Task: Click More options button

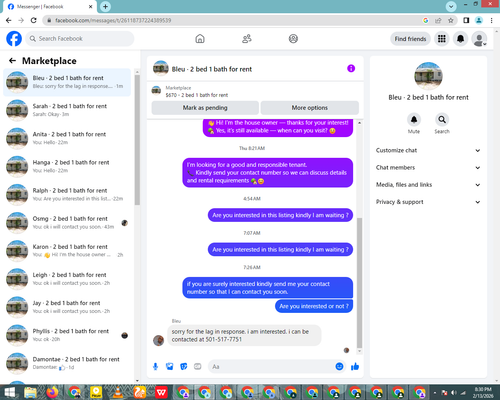Action: 310,108
